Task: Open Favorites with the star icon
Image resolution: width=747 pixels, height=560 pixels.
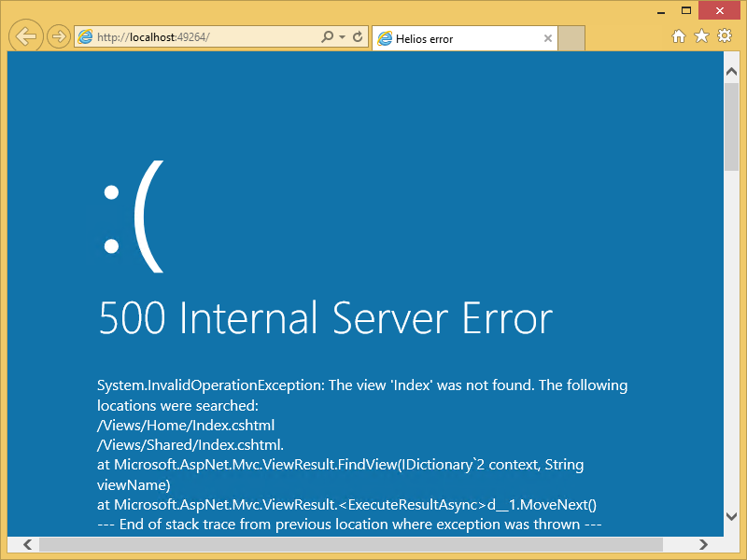Action: 701,35
